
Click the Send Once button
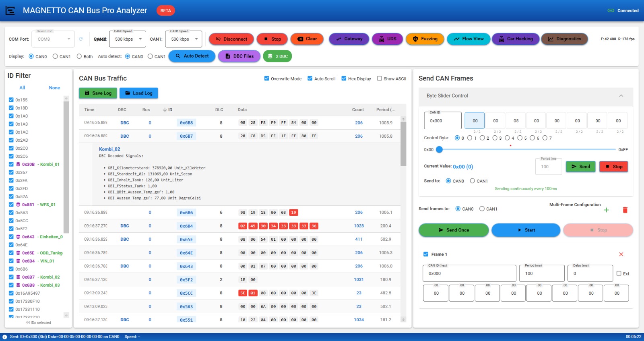[453, 230]
